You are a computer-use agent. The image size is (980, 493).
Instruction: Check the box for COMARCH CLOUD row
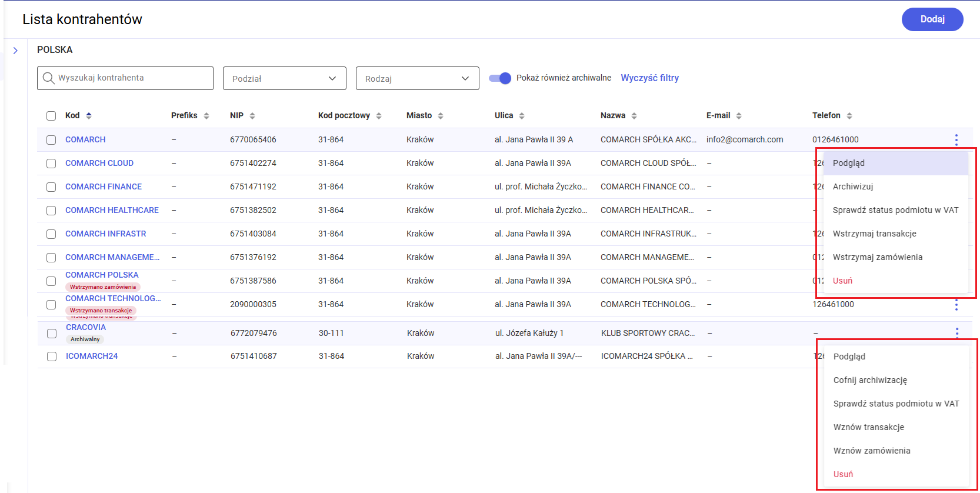pyautogui.click(x=51, y=164)
